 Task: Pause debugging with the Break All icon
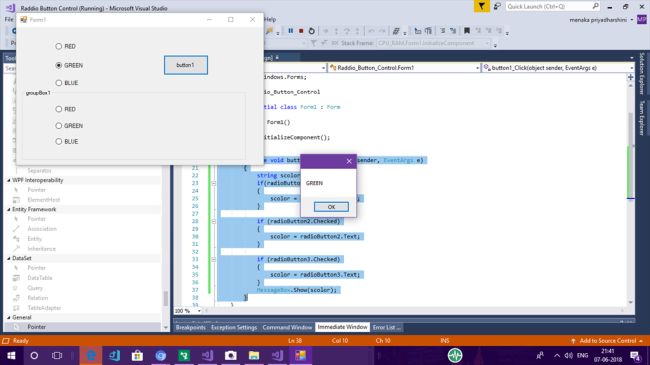(291, 31)
